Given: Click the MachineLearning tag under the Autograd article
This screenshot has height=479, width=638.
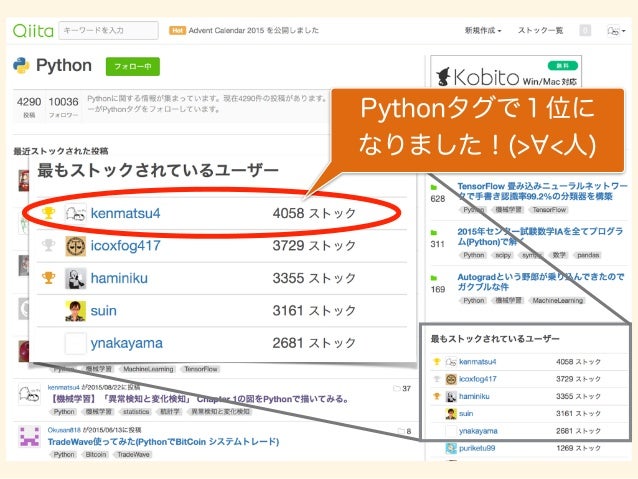Looking at the screenshot, I should (557, 300).
